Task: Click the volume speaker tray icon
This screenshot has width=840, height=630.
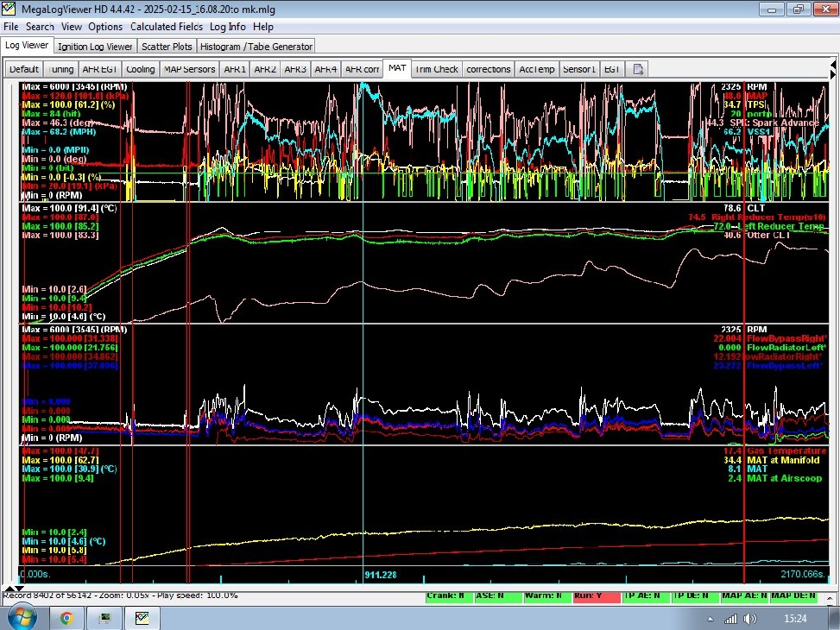Action: [x=749, y=619]
